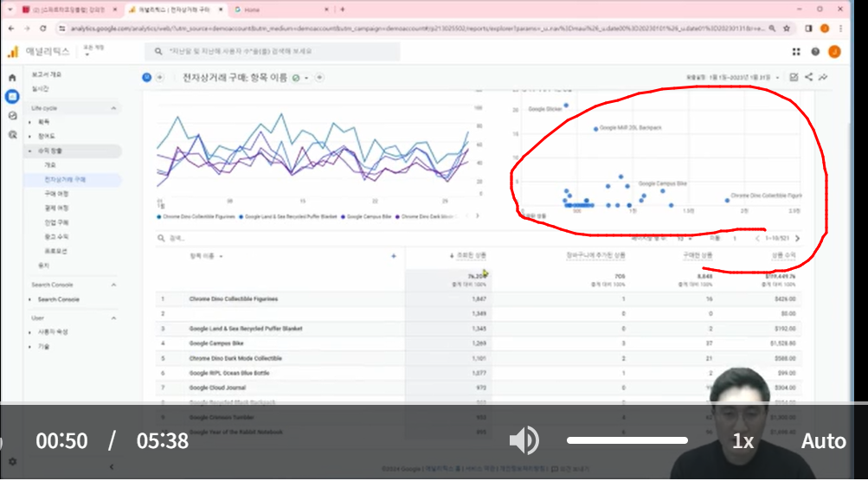Open the Explore icon in left rail
868x481 pixels.
12,116
